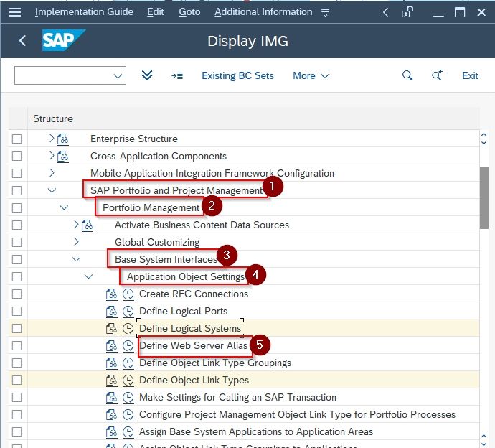Tick checkbox for Portfolio Management row
Image resolution: width=495 pixels, height=448 pixels.
[16, 207]
